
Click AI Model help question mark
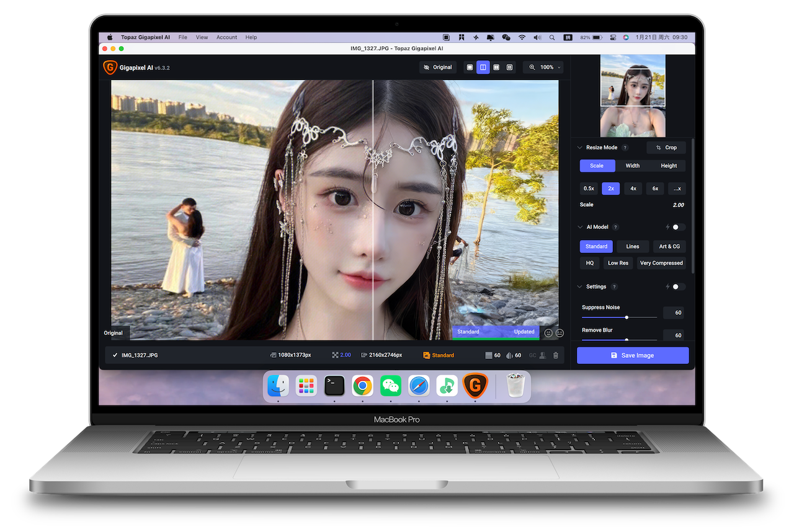(x=615, y=227)
